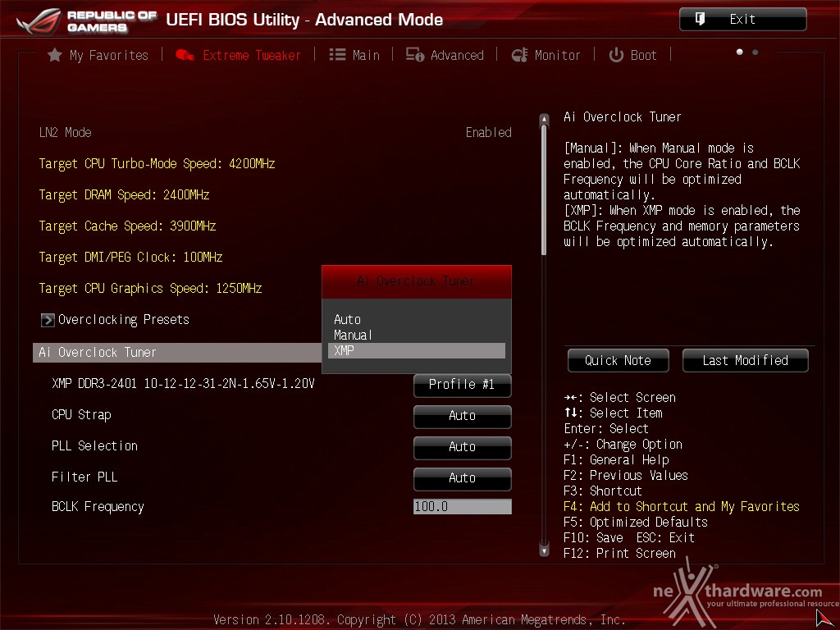Click the BCLK Frequency label
The width and height of the screenshot is (840, 630).
(x=98, y=507)
